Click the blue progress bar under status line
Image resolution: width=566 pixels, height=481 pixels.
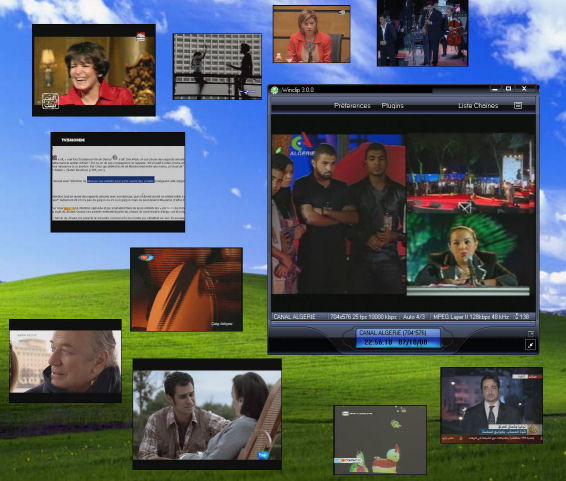[x=403, y=323]
